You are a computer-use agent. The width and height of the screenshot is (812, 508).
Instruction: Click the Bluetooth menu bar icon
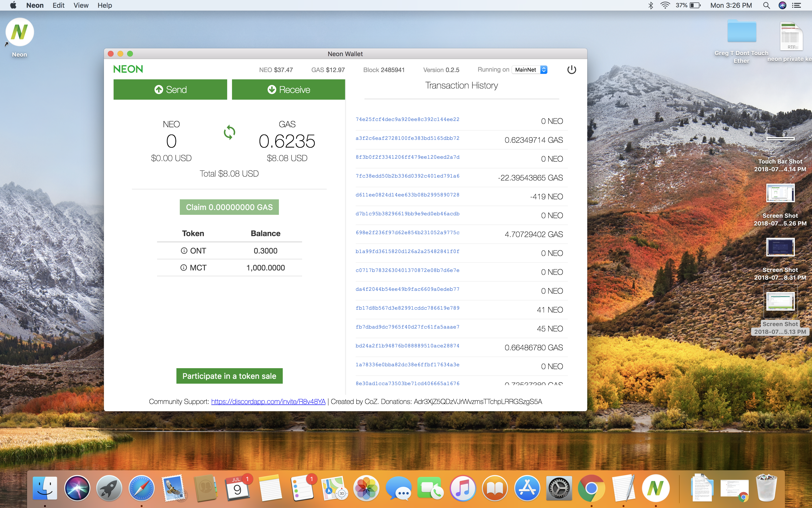(x=651, y=5)
